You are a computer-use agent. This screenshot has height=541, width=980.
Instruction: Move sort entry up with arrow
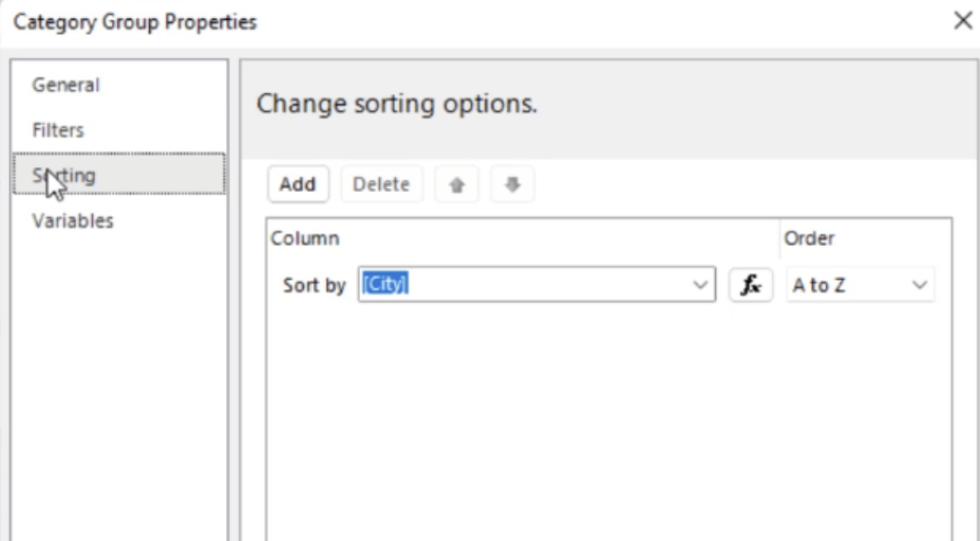[x=457, y=184]
